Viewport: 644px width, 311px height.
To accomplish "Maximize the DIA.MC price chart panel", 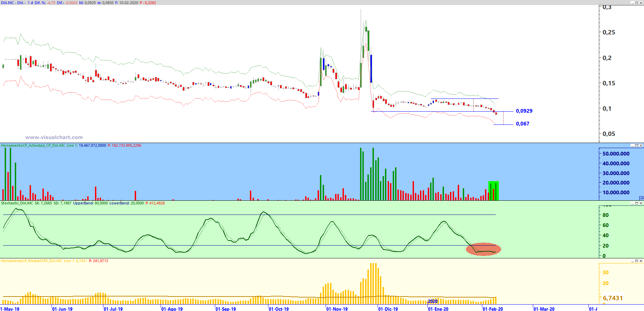I will [x=637, y=3].
